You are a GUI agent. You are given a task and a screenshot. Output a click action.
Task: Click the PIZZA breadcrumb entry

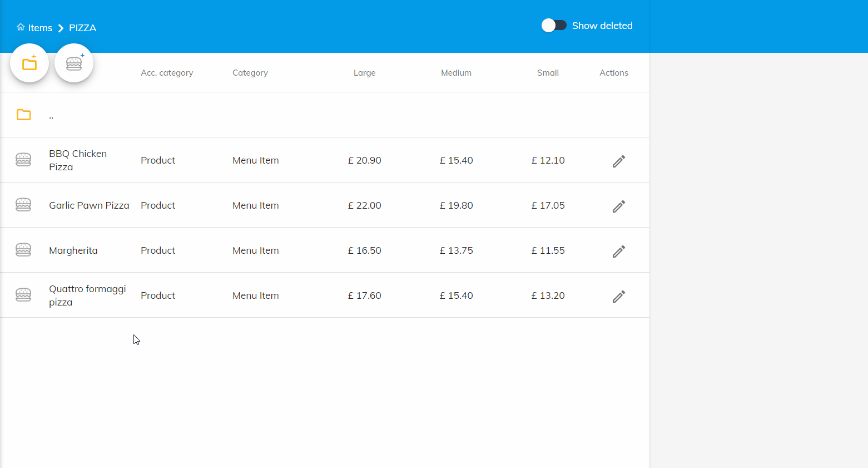82,28
